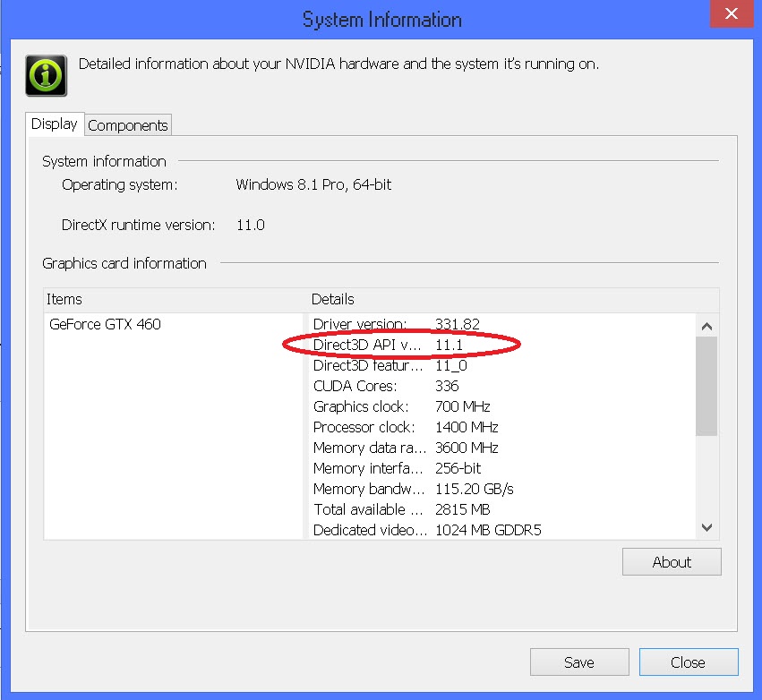Select GeForce GTX 460 in Items list
Image resolution: width=762 pixels, height=700 pixels.
pyautogui.click(x=105, y=324)
